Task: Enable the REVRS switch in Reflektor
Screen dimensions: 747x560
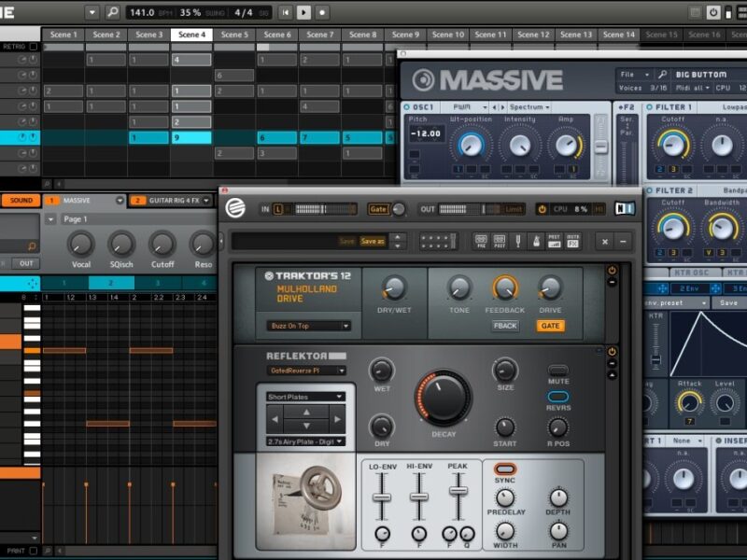Action: tap(558, 396)
